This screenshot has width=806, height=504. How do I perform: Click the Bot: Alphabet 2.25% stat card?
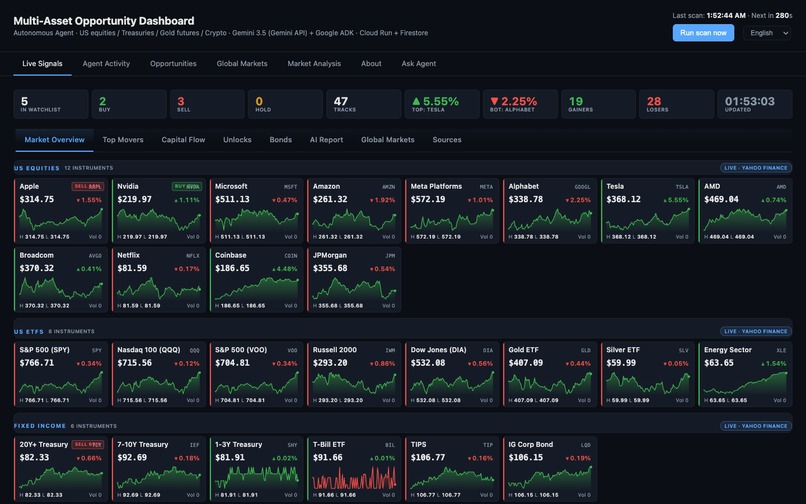click(x=520, y=104)
